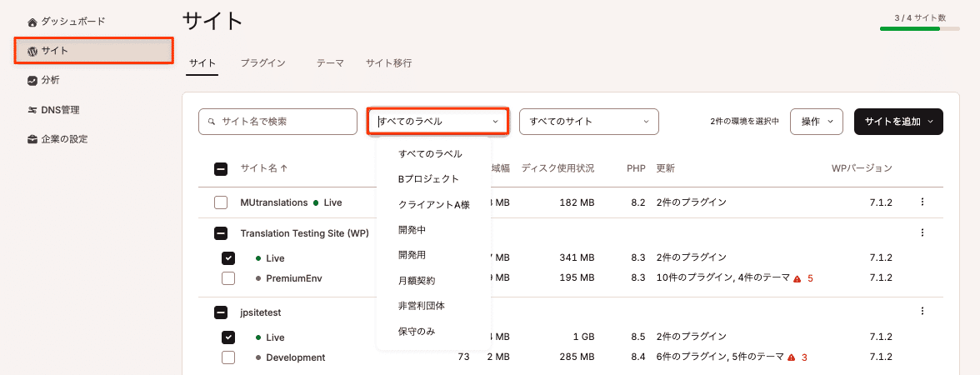
Task: Open the jpsitetest site link
Action: [x=261, y=312]
